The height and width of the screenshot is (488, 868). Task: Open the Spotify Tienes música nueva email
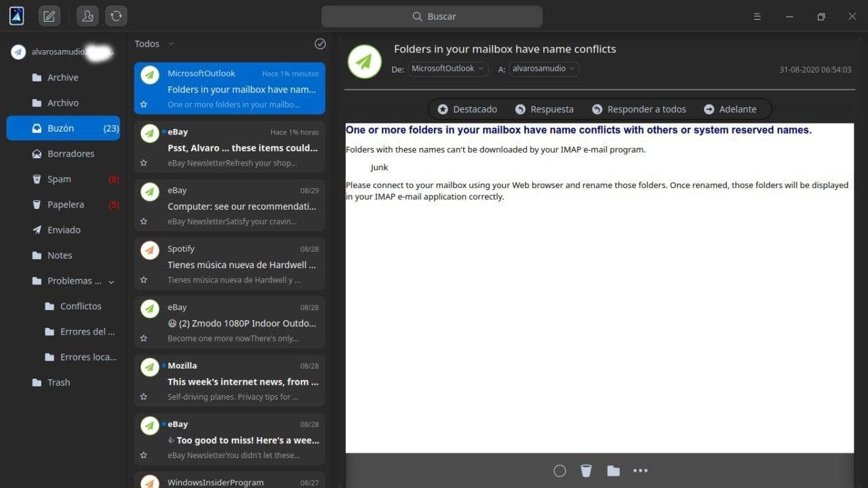(x=229, y=263)
